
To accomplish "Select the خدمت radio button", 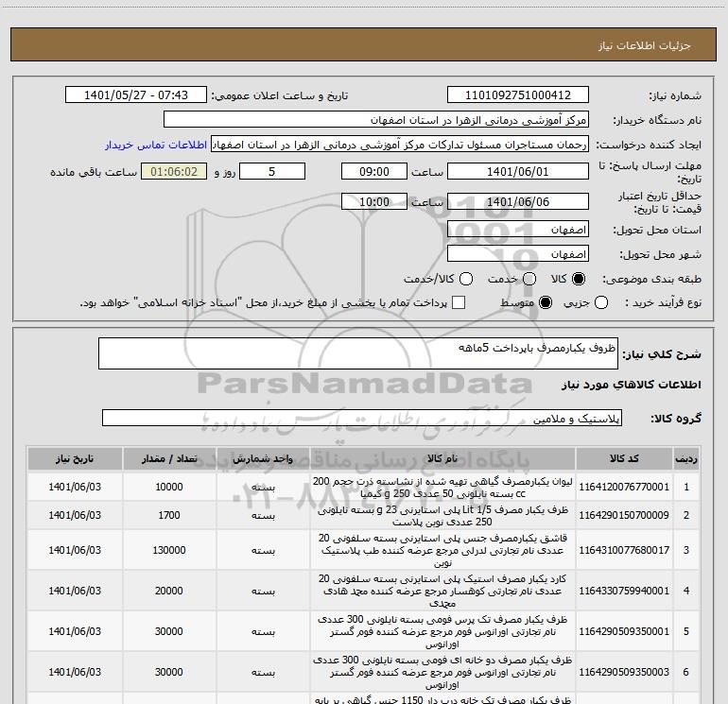I will click(x=529, y=279).
